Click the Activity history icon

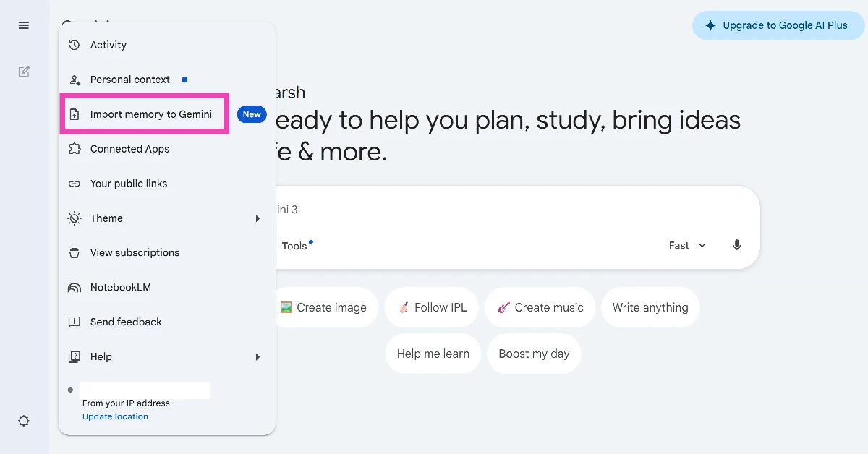coord(74,45)
